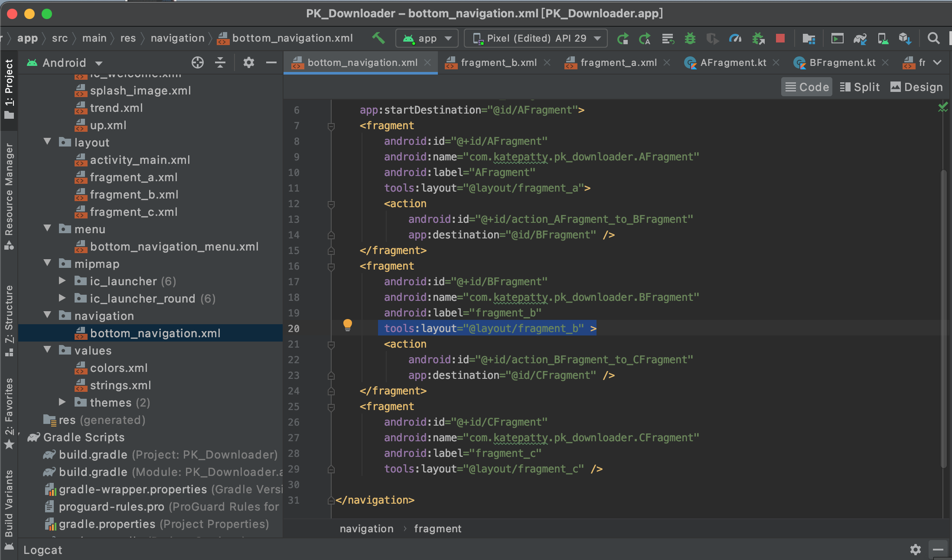Collapse the layout folder in the project tree
952x560 pixels.
(48, 142)
